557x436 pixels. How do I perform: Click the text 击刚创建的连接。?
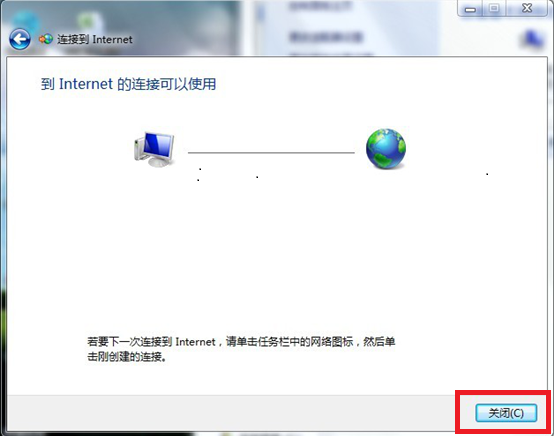coord(127,356)
